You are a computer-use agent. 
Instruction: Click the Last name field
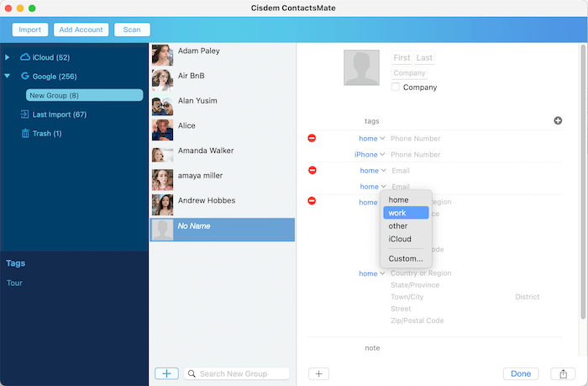pyautogui.click(x=424, y=57)
